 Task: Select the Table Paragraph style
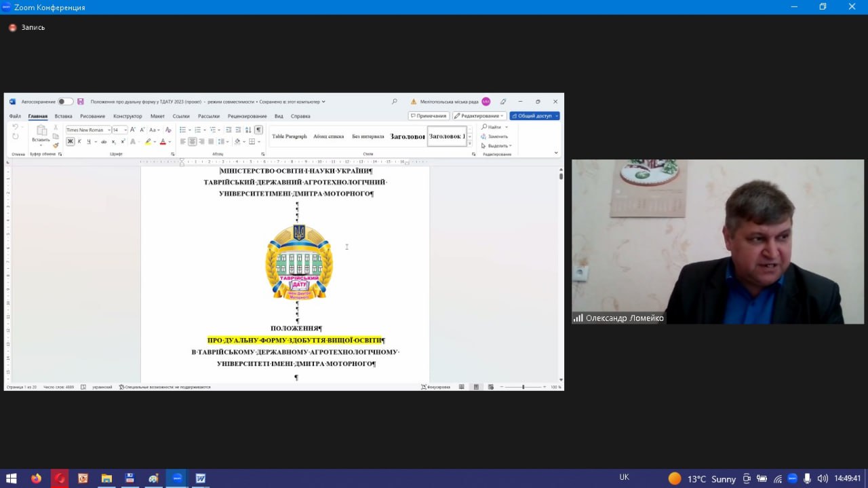click(290, 136)
